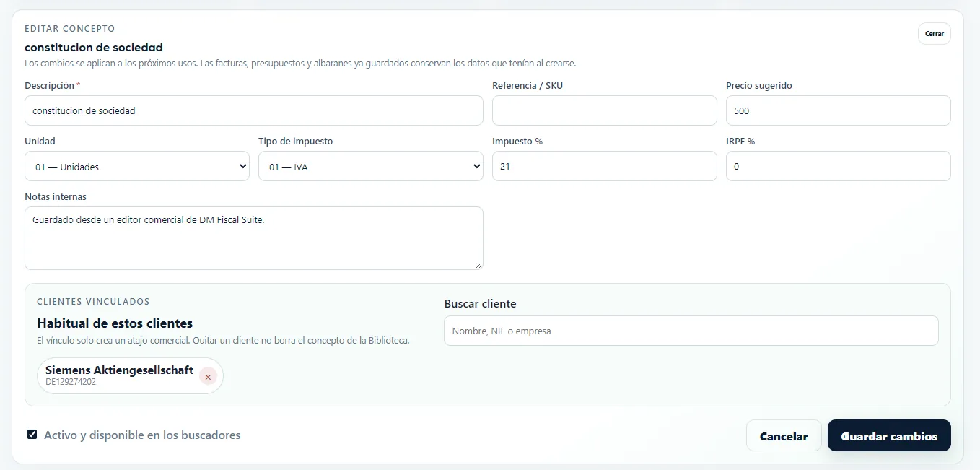The height and width of the screenshot is (470, 980).
Task: Click the Notas internas label
Action: pyautogui.click(x=56, y=196)
